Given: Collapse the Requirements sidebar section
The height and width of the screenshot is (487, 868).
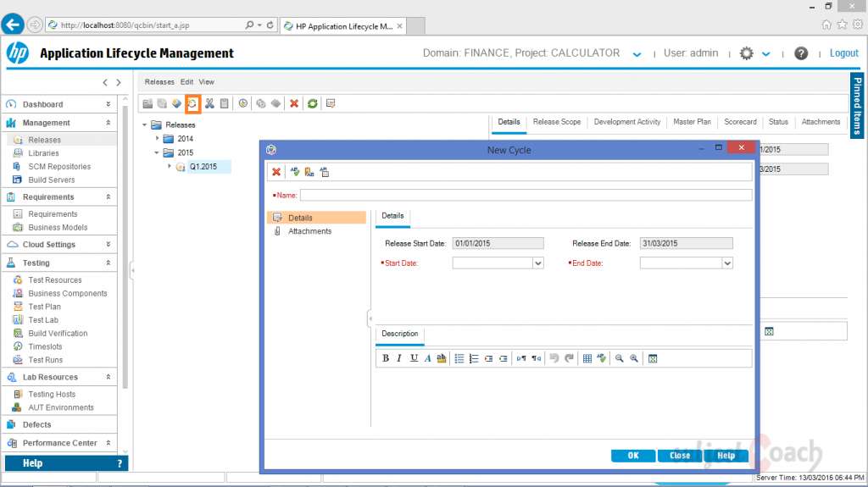Looking at the screenshot, I should click(x=108, y=197).
